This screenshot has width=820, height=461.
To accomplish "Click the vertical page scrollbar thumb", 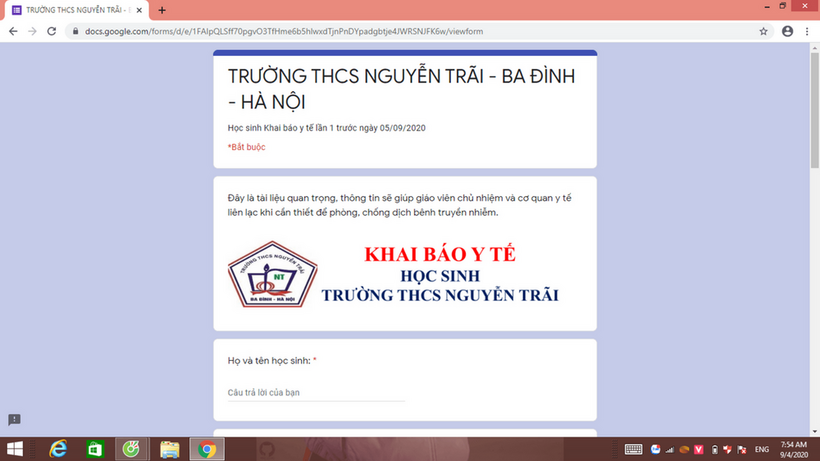I will pyautogui.click(x=815, y=110).
